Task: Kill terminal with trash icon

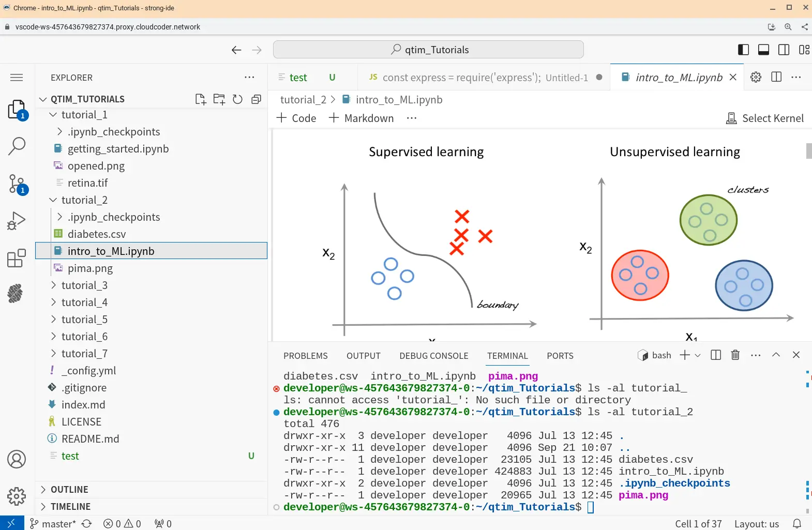Action: coord(735,355)
